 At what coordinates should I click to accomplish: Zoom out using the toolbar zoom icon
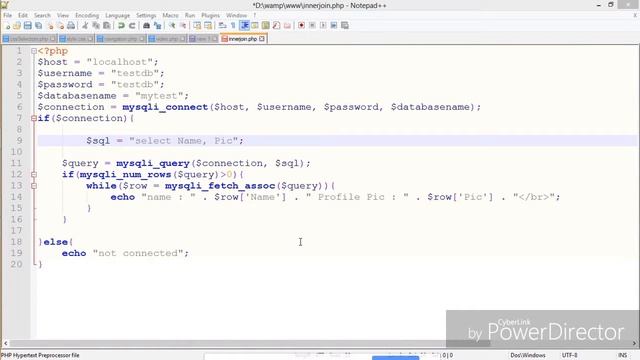click(183, 25)
